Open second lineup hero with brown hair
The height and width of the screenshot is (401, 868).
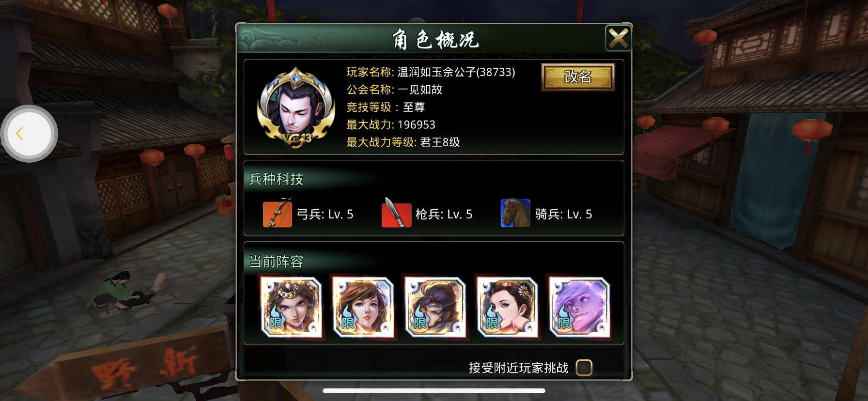coord(363,307)
